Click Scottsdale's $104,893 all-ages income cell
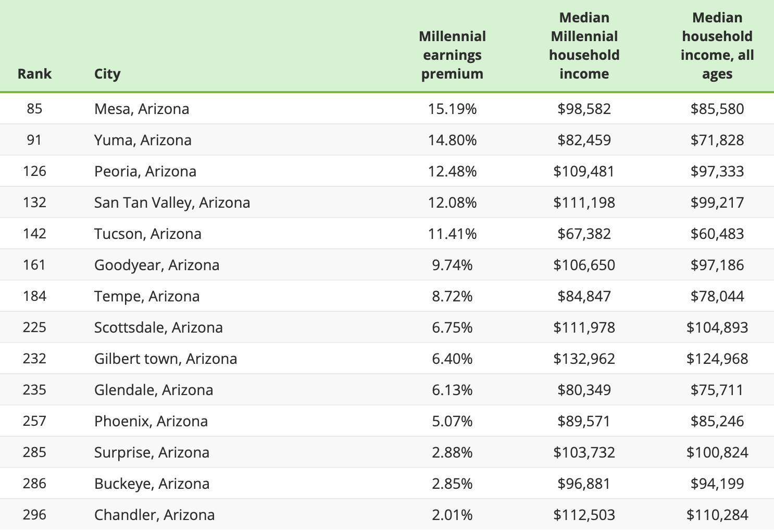 point(717,327)
